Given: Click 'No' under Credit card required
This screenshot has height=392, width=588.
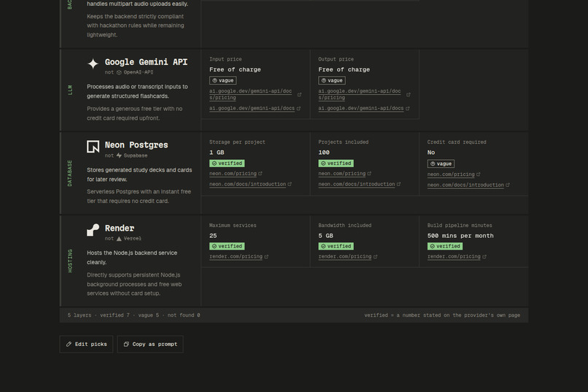Looking at the screenshot, I should [x=431, y=153].
